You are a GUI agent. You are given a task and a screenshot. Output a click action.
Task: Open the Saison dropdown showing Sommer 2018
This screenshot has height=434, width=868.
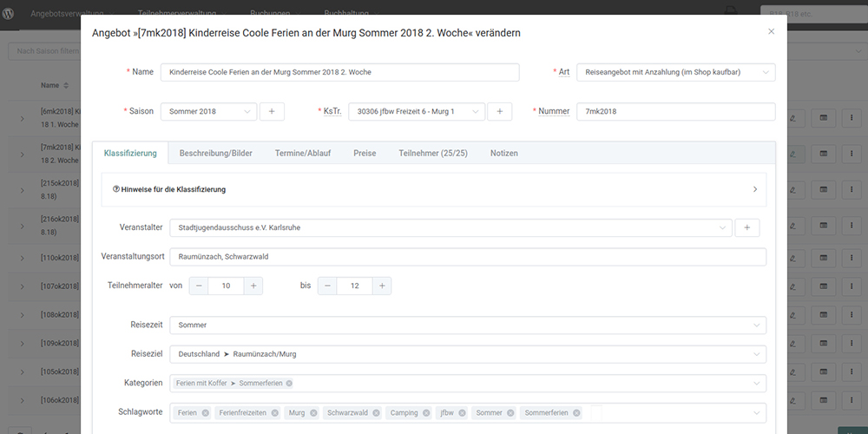208,111
